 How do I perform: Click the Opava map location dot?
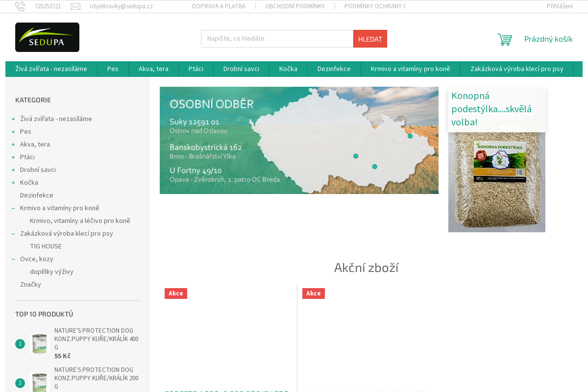pos(410,136)
